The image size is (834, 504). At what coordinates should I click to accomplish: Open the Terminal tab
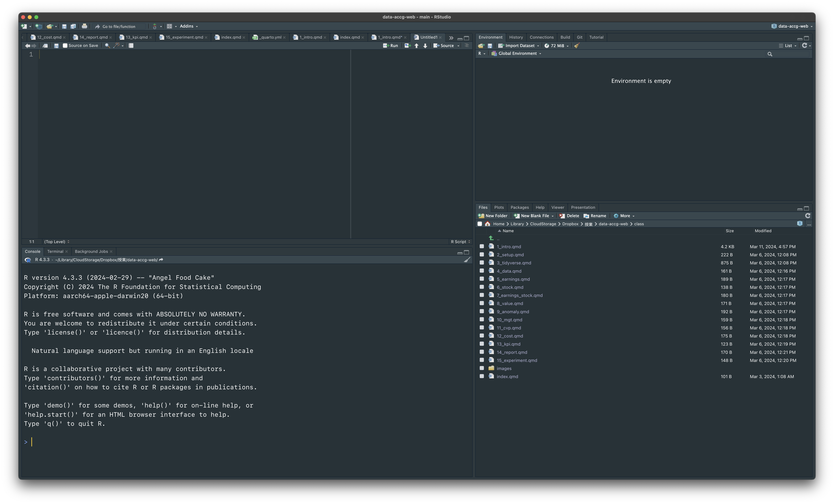55,251
